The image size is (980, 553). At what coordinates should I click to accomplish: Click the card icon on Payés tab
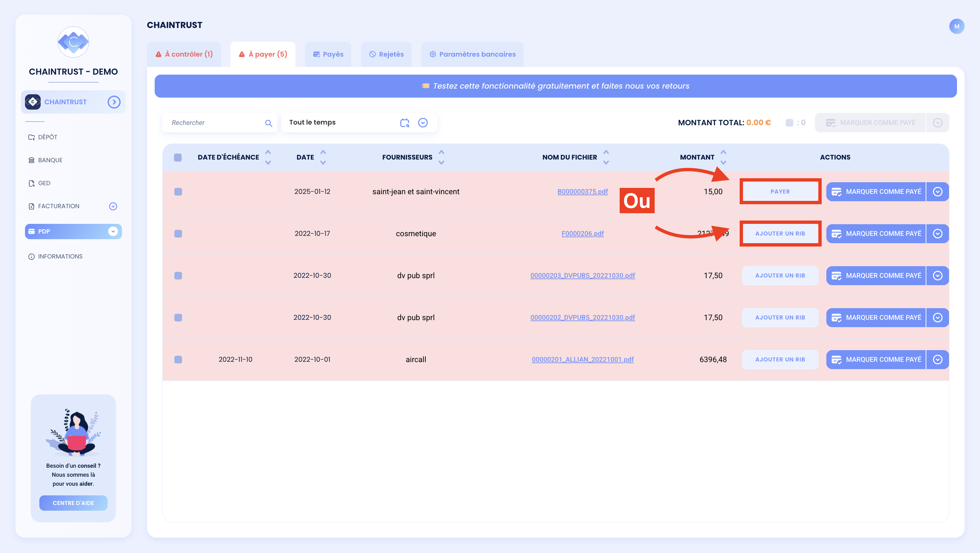coord(316,54)
